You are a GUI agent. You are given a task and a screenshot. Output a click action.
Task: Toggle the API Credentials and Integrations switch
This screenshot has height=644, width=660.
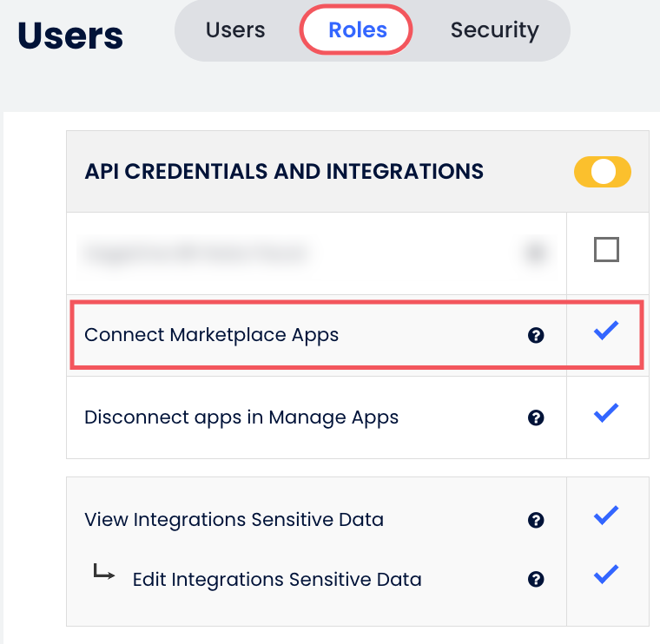tap(602, 172)
